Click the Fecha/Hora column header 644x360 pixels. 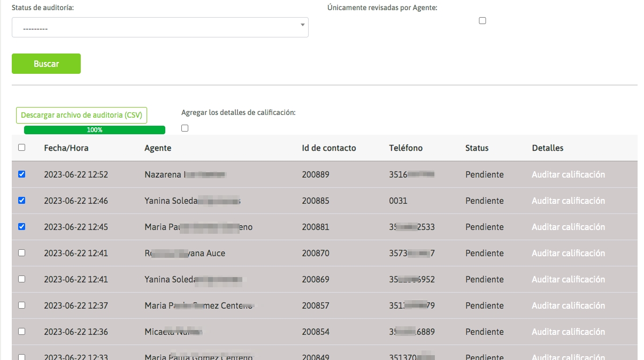[x=66, y=148]
